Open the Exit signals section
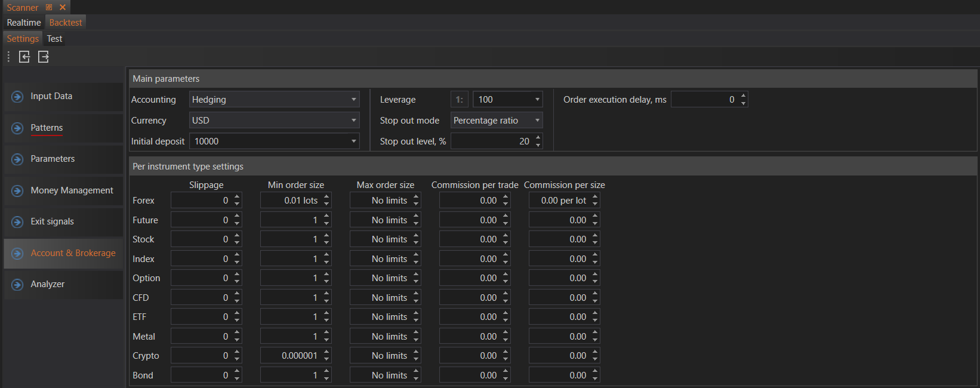Screen dimensions: 980x388 (63, 221)
